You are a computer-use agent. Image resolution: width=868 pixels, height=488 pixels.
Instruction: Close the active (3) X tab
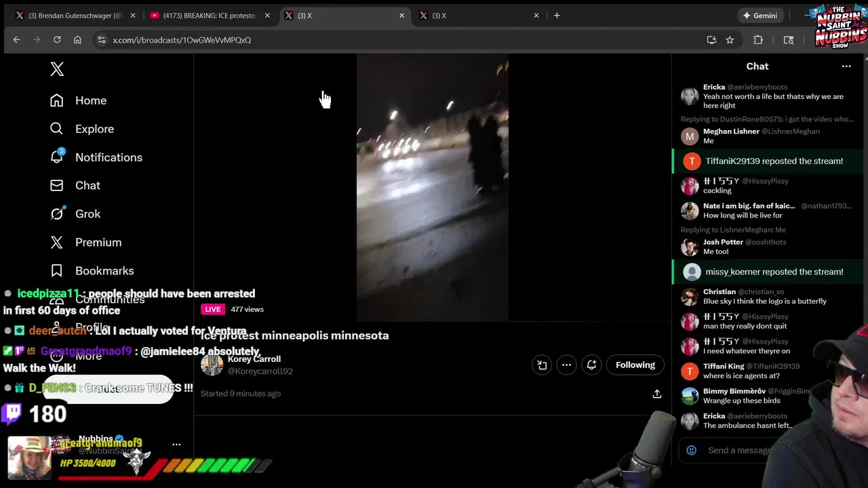[402, 16]
